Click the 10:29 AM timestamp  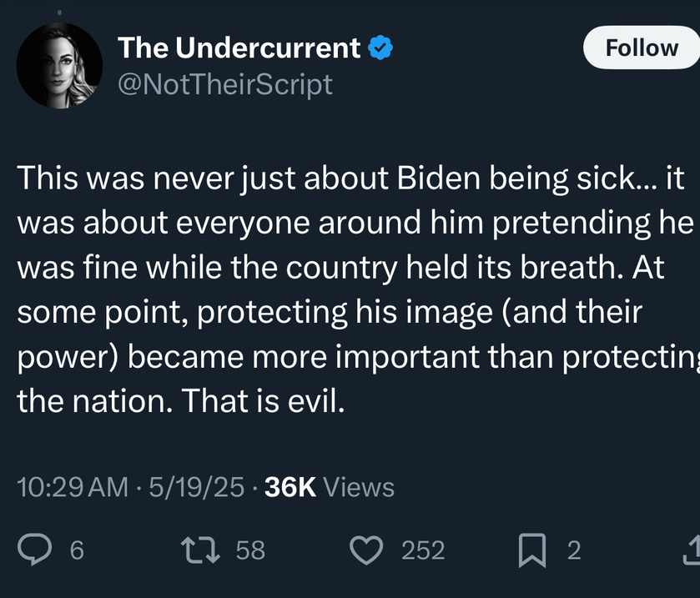point(73,487)
